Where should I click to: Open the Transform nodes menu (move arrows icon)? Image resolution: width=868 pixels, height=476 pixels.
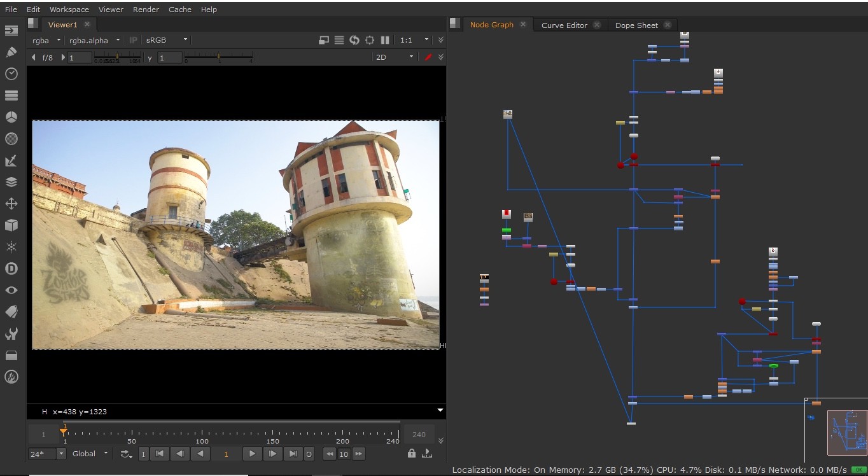[x=11, y=204]
